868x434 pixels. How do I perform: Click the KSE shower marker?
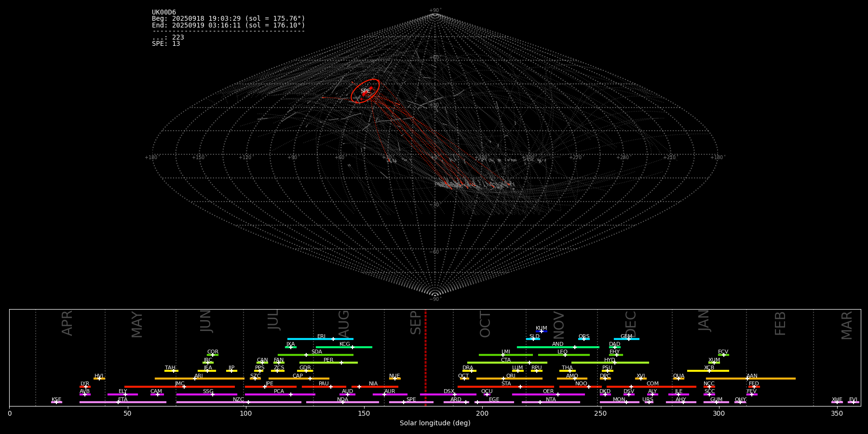56,402
